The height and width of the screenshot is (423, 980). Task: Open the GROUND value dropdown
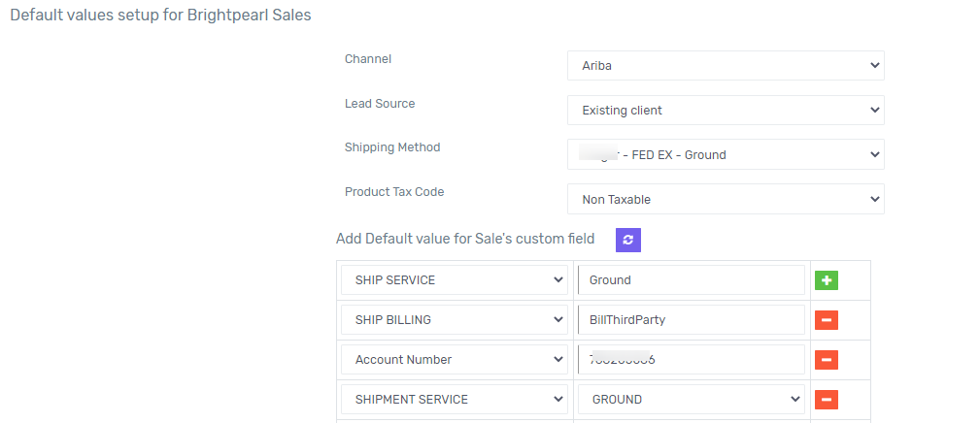(692, 400)
